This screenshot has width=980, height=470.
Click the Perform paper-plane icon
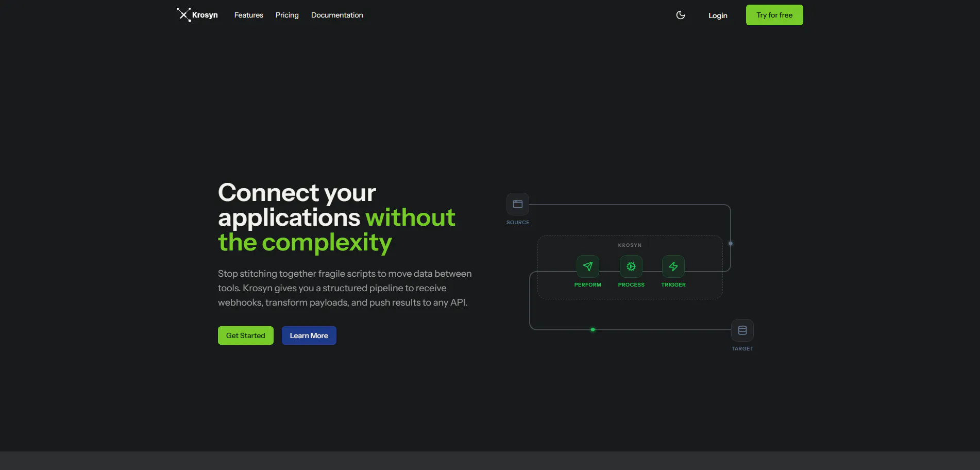(x=588, y=266)
